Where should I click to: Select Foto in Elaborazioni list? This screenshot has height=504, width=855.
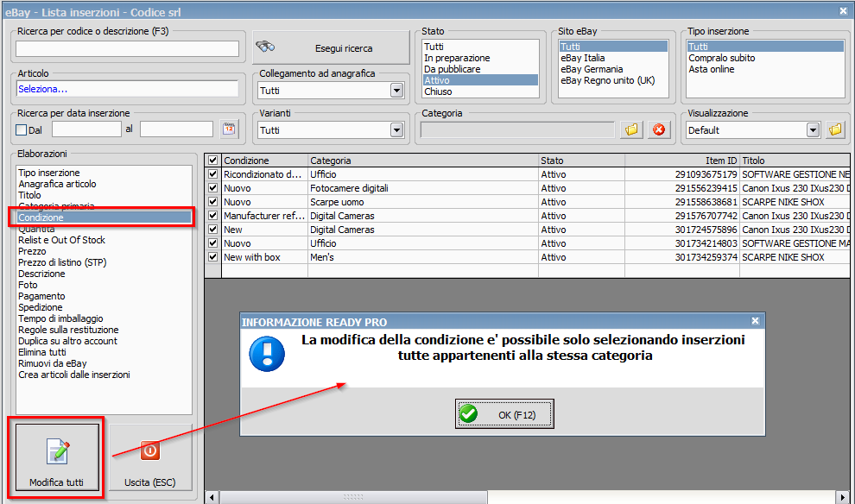tap(28, 285)
